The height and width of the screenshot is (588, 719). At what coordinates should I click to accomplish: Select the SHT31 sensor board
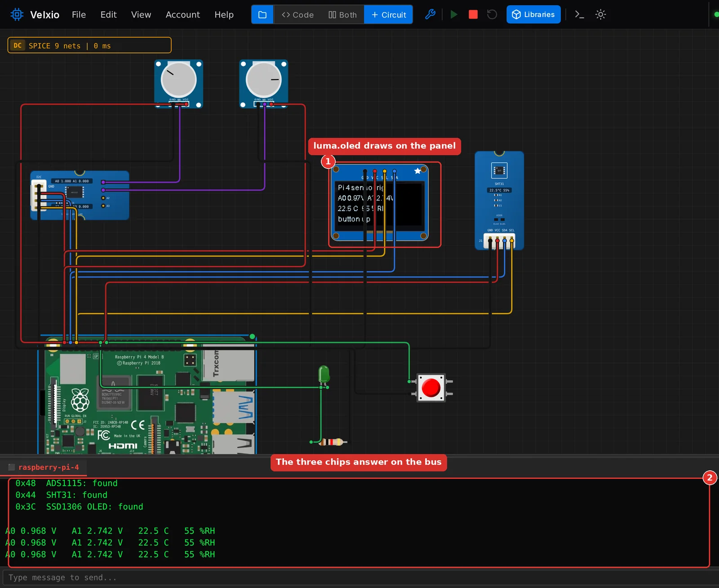[x=499, y=200]
